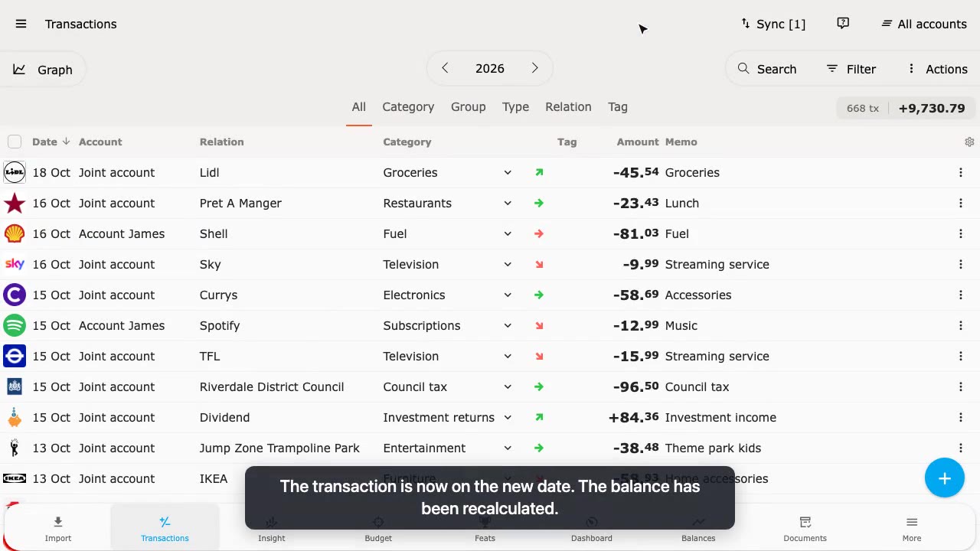The image size is (980, 551).
Task: Click the Sky logo icon
Action: [x=15, y=264]
